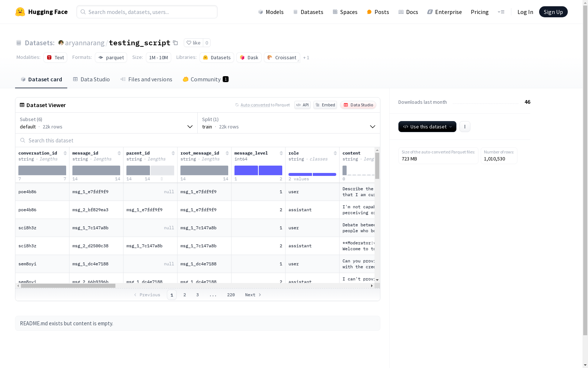Click the Embed button
Image resolution: width=588 pixels, height=368 pixels.
pyautogui.click(x=325, y=105)
